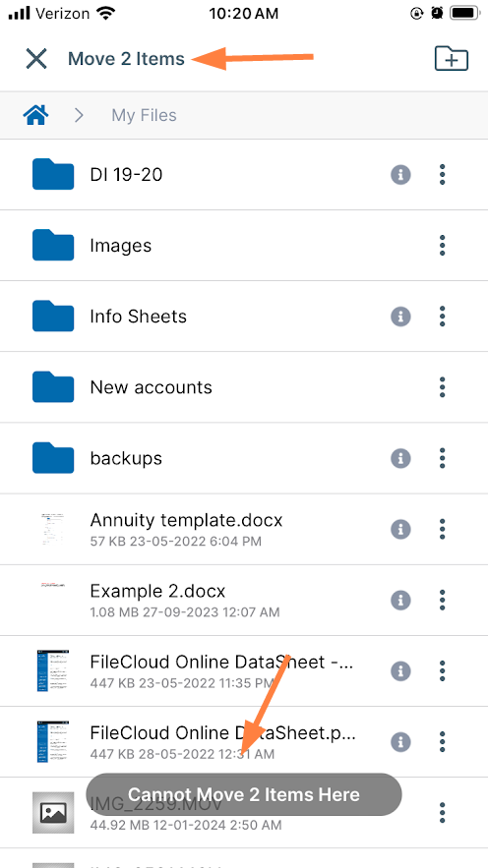Tap IMG_2259.MOV image thumbnail
This screenshot has width=488, height=868.
[x=53, y=813]
